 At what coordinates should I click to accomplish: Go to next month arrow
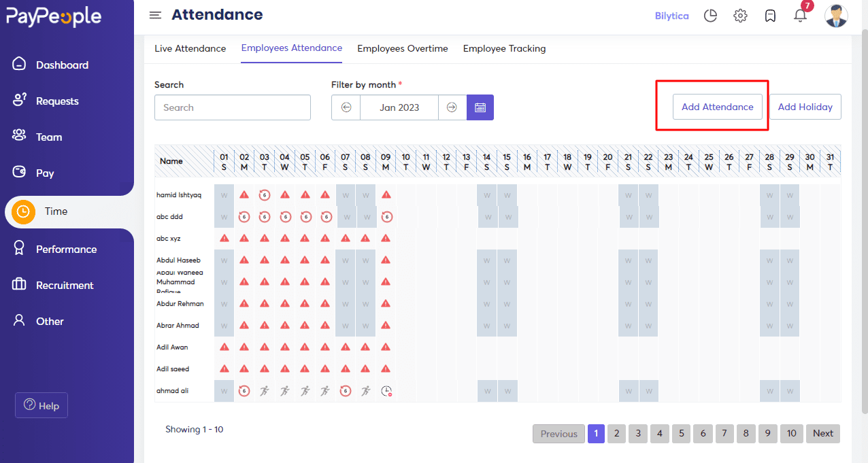point(452,107)
